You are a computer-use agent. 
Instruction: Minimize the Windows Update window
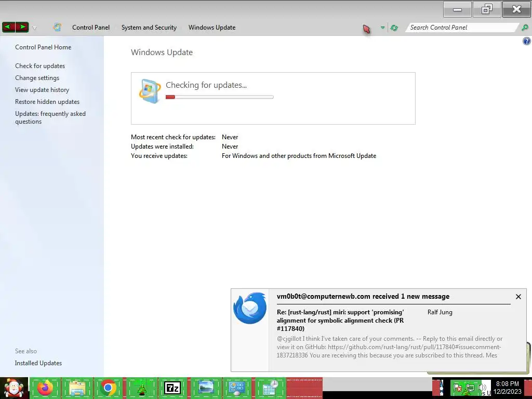[x=457, y=9]
